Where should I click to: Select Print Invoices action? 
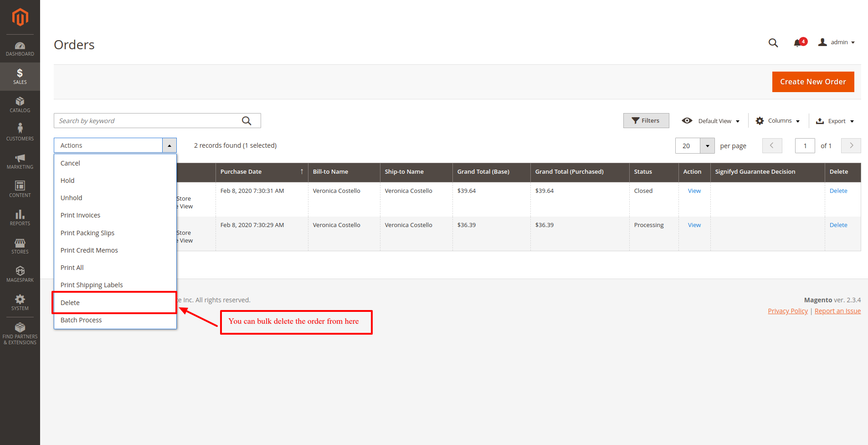(115, 215)
